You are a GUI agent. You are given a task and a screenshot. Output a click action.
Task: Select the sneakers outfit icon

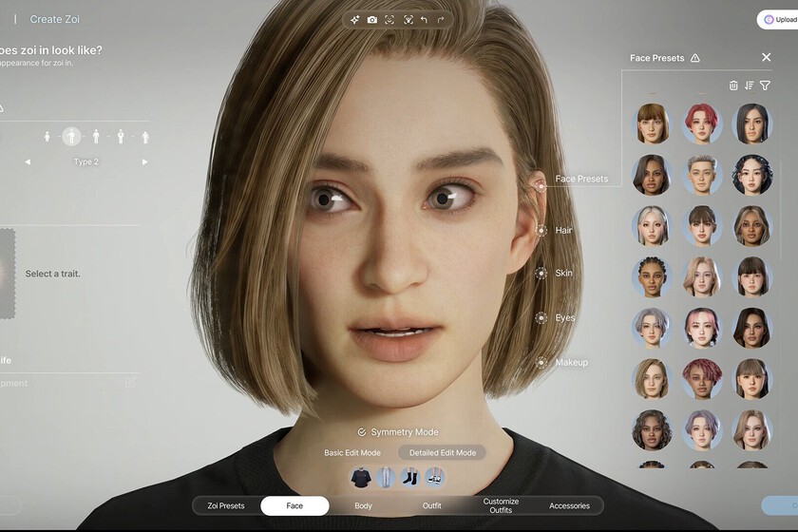click(x=434, y=478)
